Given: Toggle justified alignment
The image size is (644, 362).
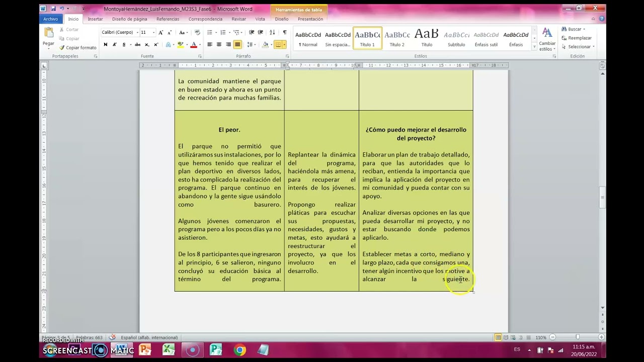Looking at the screenshot, I should (x=237, y=45).
